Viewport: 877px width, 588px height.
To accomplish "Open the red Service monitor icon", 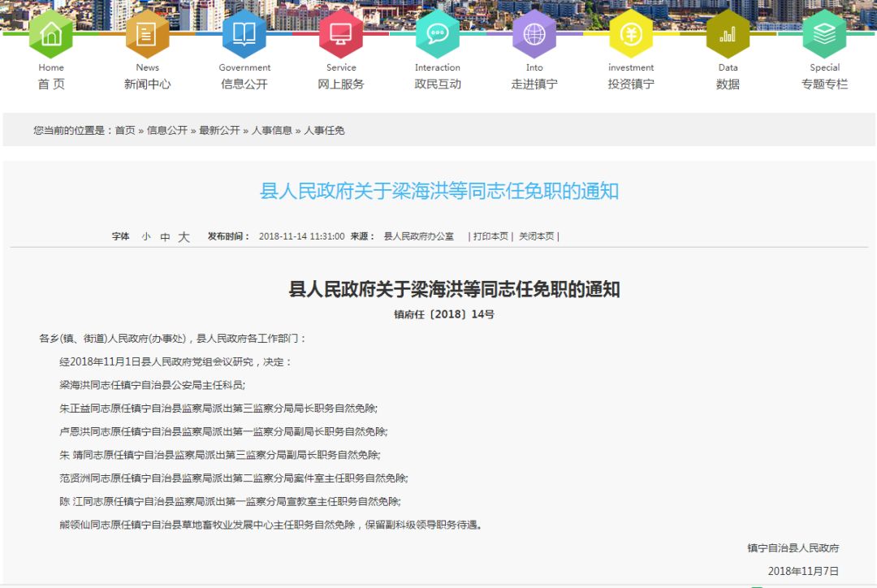I will click(340, 34).
